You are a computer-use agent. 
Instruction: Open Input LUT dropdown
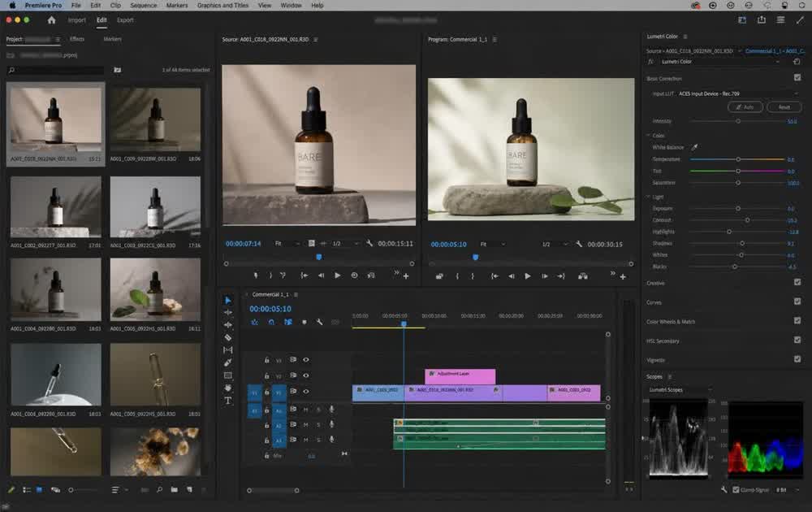pyautogui.click(x=738, y=93)
